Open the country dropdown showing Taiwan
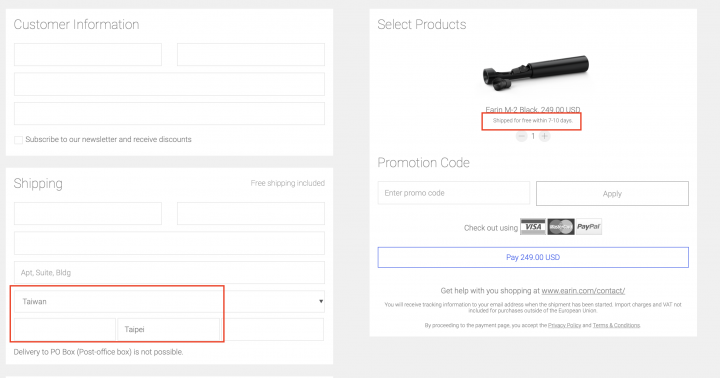The height and width of the screenshot is (378, 720). coord(169,301)
